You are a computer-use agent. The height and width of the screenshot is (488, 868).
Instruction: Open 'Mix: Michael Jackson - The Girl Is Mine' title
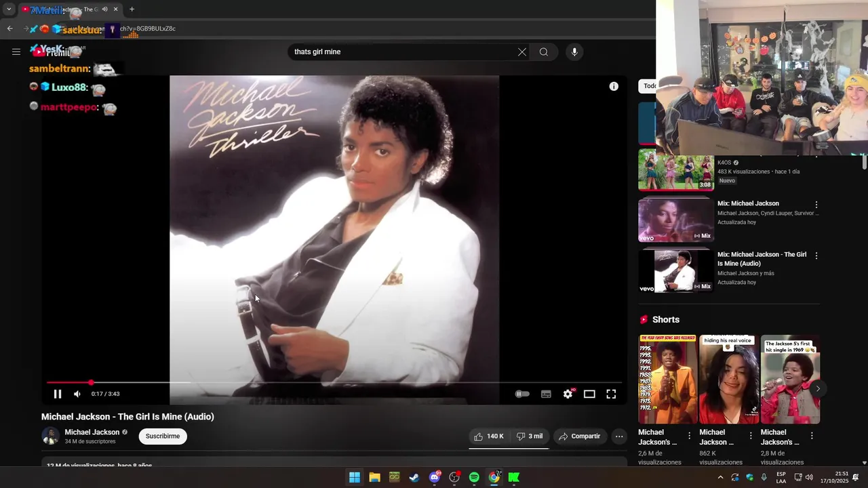[762, 259]
